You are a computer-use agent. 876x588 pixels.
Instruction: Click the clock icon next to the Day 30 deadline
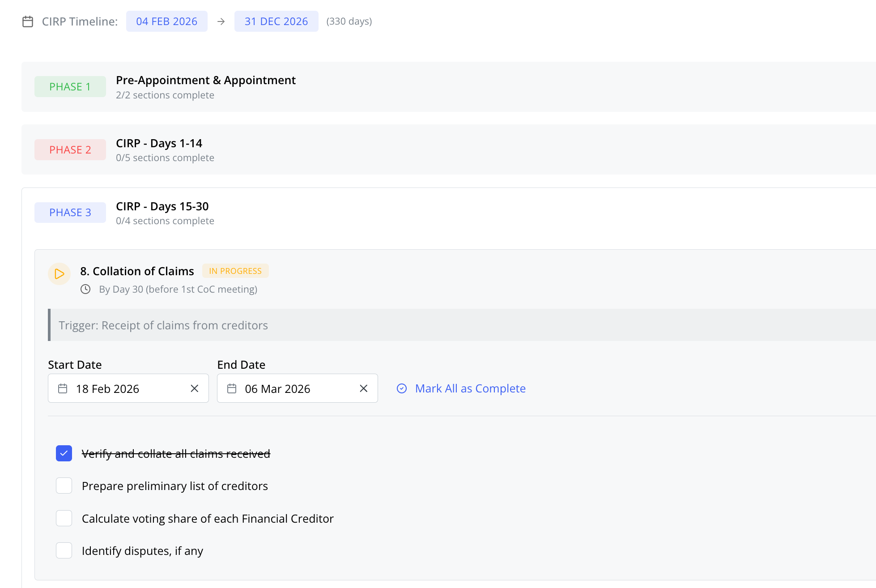point(85,289)
